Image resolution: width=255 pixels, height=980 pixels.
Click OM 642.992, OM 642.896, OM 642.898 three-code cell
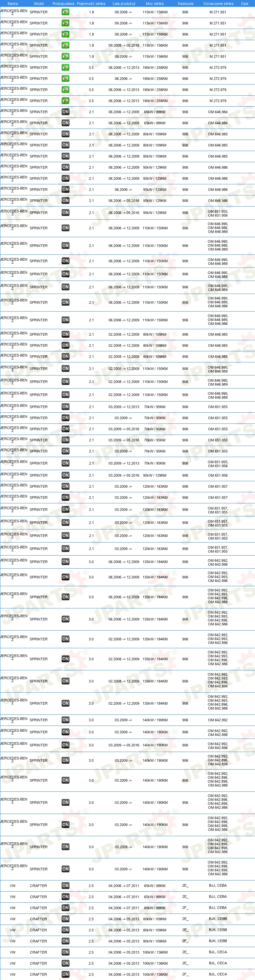[218, 760]
